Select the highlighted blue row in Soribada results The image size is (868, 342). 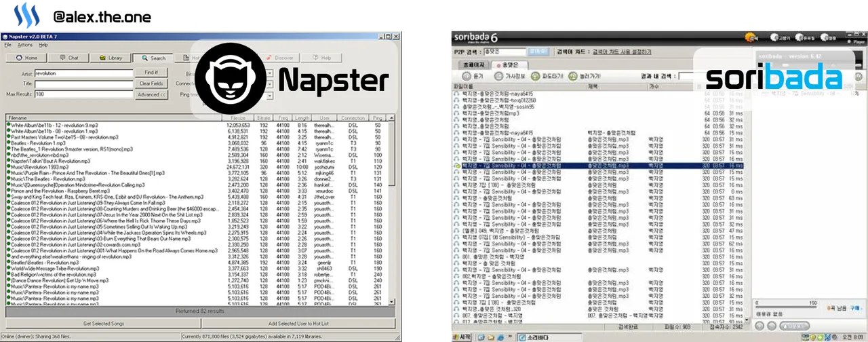coord(599,166)
